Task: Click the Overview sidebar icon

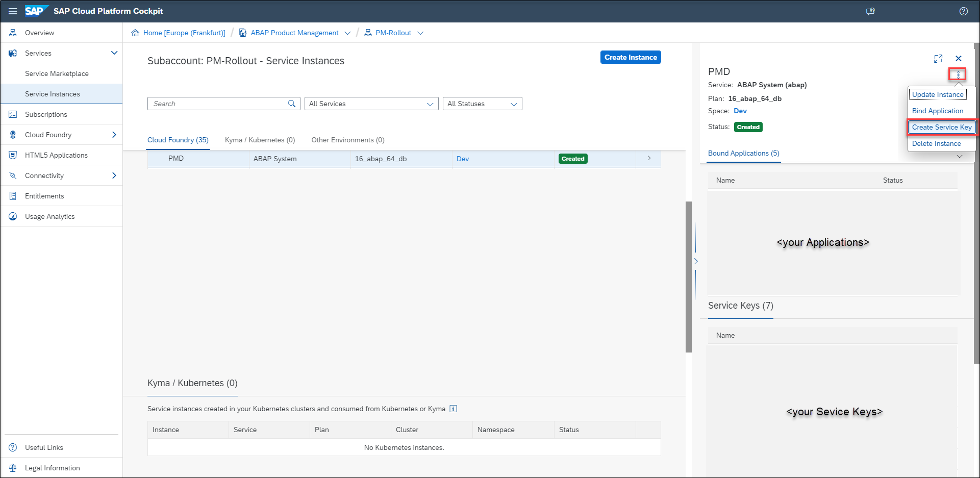Action: tap(13, 33)
